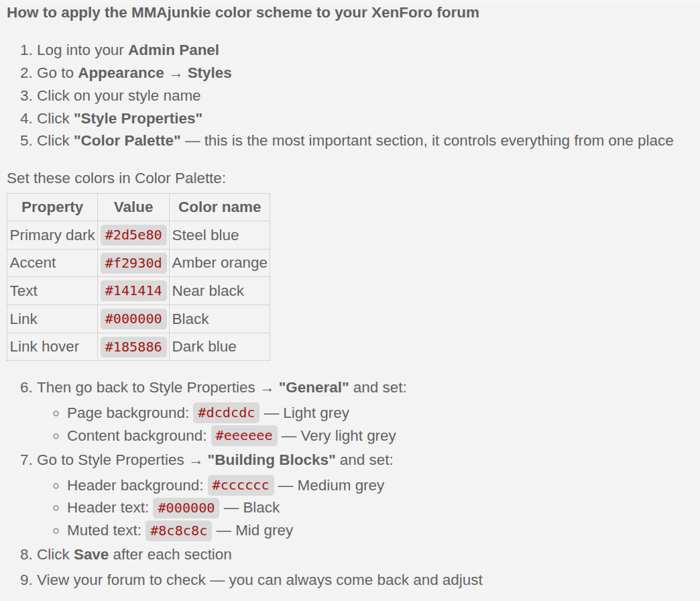Click the #8c8c8c code value

pyautogui.click(x=178, y=531)
